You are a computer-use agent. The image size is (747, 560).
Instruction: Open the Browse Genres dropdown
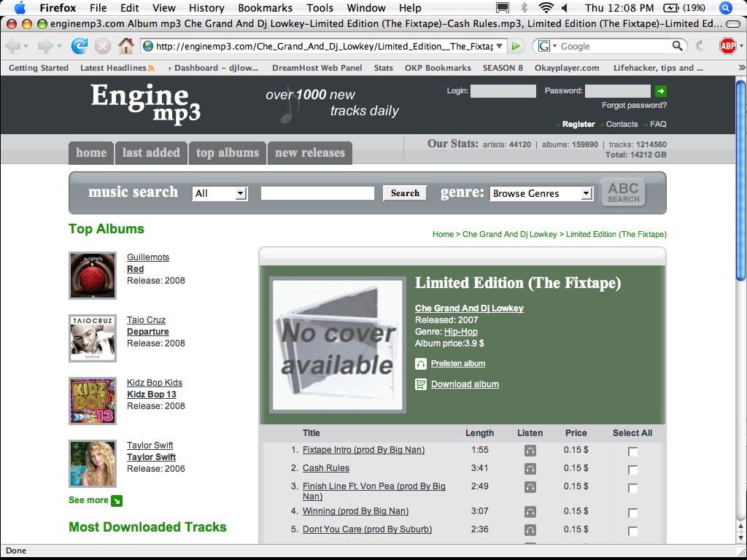[x=542, y=193]
